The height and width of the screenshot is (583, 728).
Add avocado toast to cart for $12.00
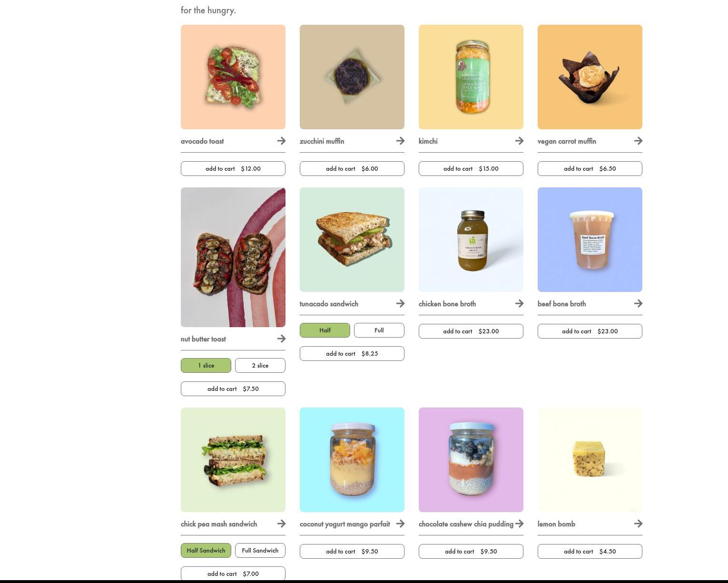[233, 168]
